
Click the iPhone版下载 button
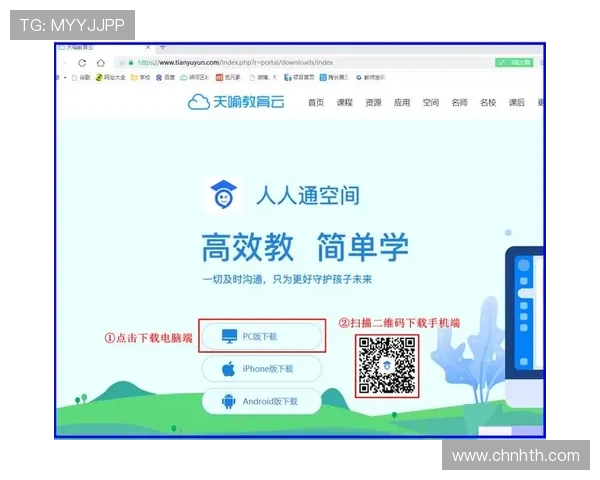pyautogui.click(x=262, y=369)
